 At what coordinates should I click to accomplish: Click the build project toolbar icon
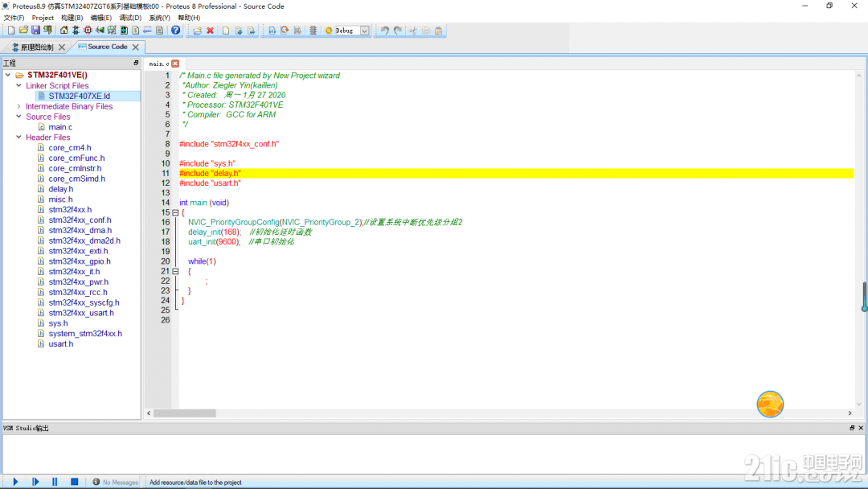272,31
